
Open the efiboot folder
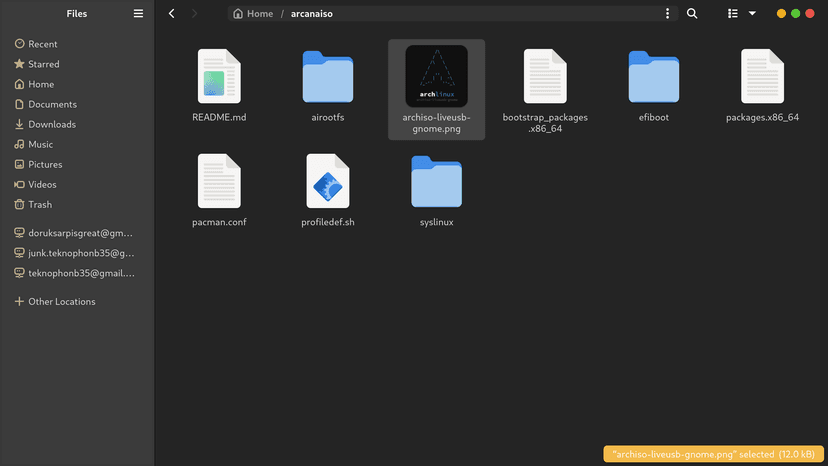pos(654,77)
